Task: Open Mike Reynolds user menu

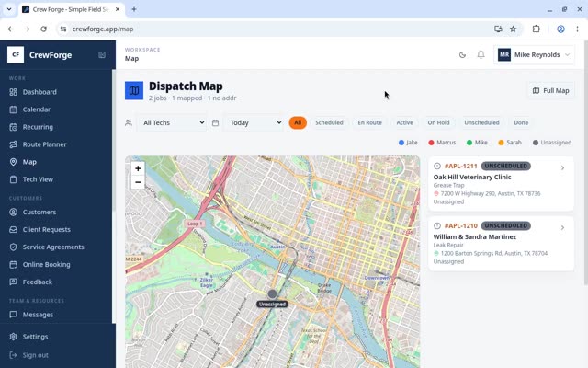Action: [534, 55]
